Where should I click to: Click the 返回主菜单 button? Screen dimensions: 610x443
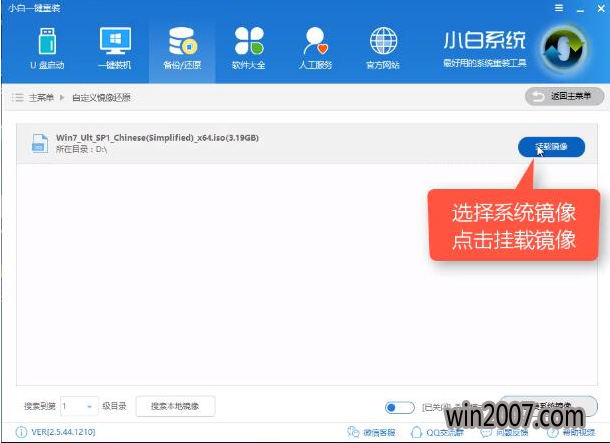564,96
